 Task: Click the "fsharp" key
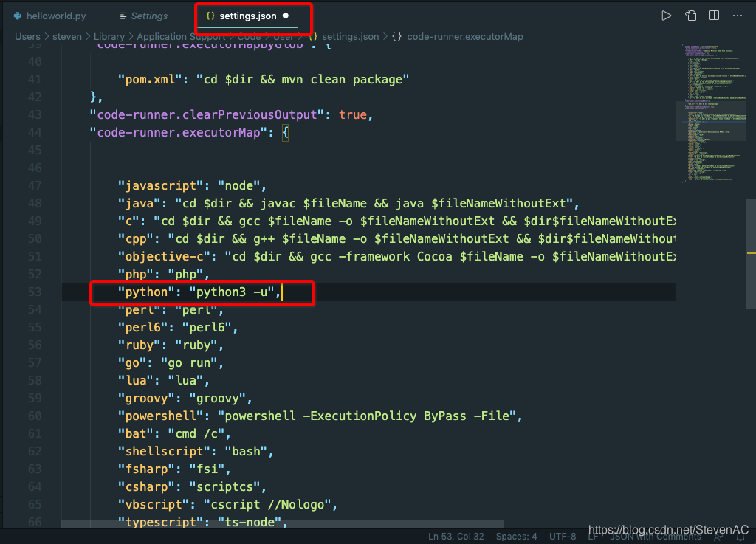tap(147, 469)
